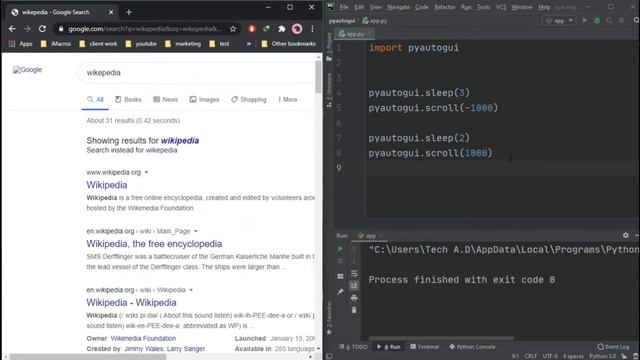The width and height of the screenshot is (640, 360).
Task: Open PyCharm Refactor menu
Action: (444, 7)
